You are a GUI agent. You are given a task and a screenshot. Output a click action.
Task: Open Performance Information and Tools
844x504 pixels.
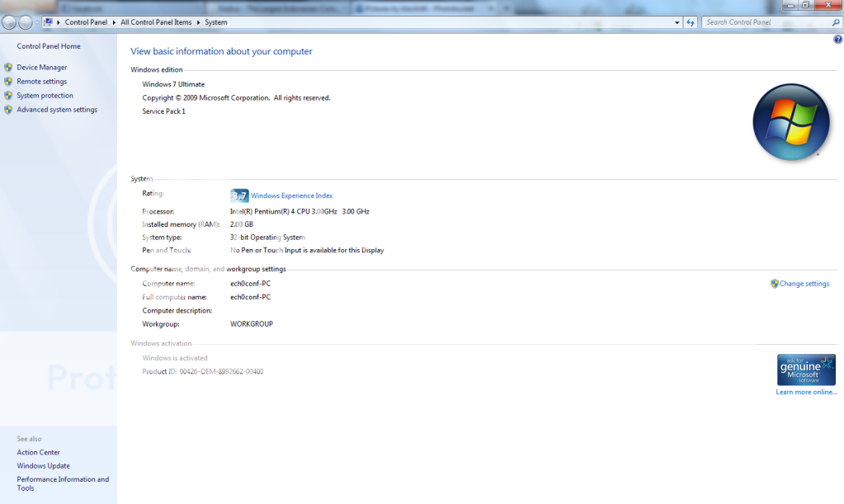[x=63, y=483]
